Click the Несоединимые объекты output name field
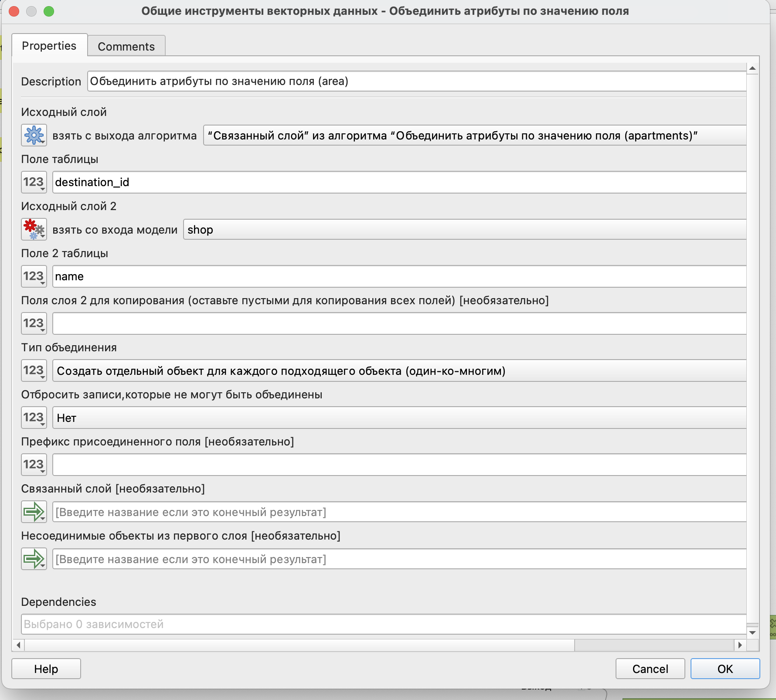This screenshot has width=776, height=700. pos(399,559)
